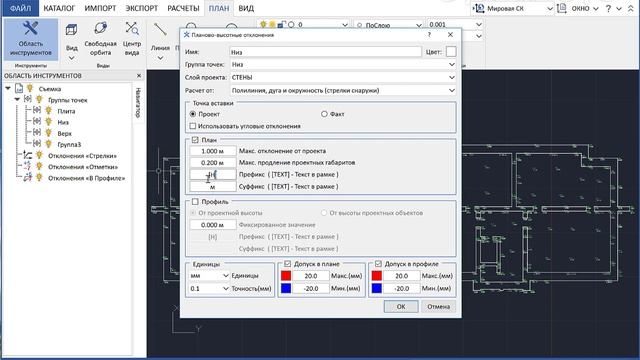The height and width of the screenshot is (360, 640).
Task: Open the Единицы мм dropdown
Action: pyautogui.click(x=209, y=276)
